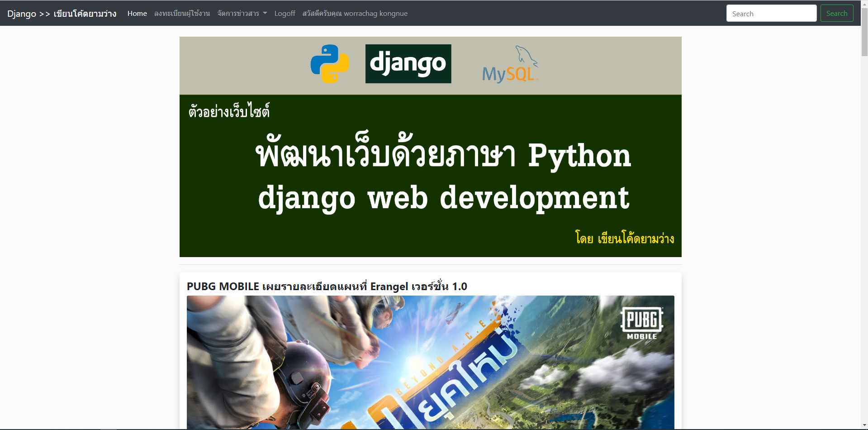Open the ลงทะเบียนผู้ใช้งาน registration link

coord(182,14)
